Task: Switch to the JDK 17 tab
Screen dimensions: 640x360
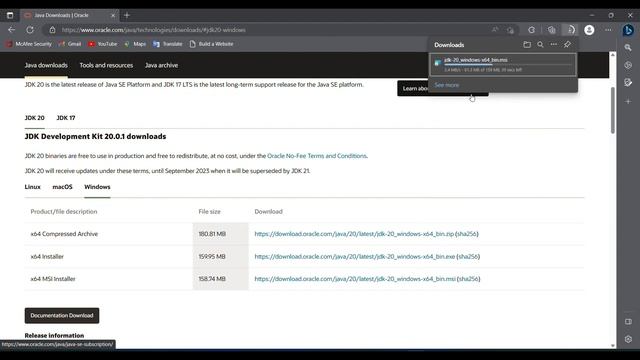Action: (x=66, y=118)
